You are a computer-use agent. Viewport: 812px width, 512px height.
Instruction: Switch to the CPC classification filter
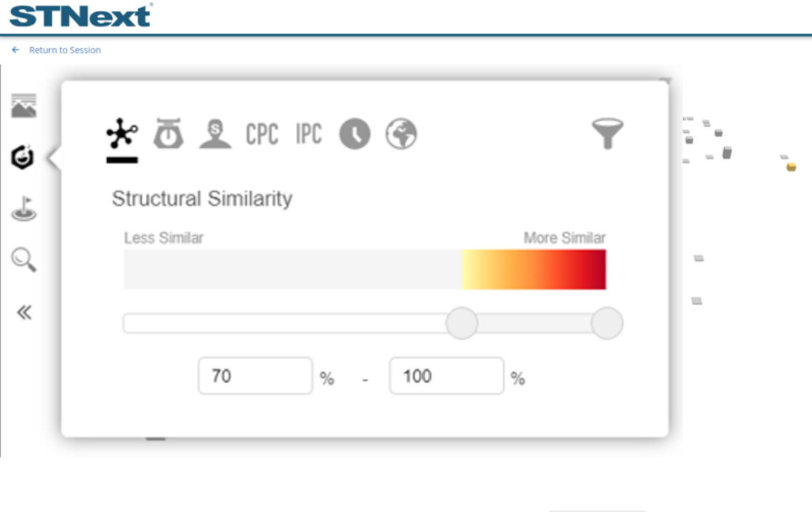[262, 134]
